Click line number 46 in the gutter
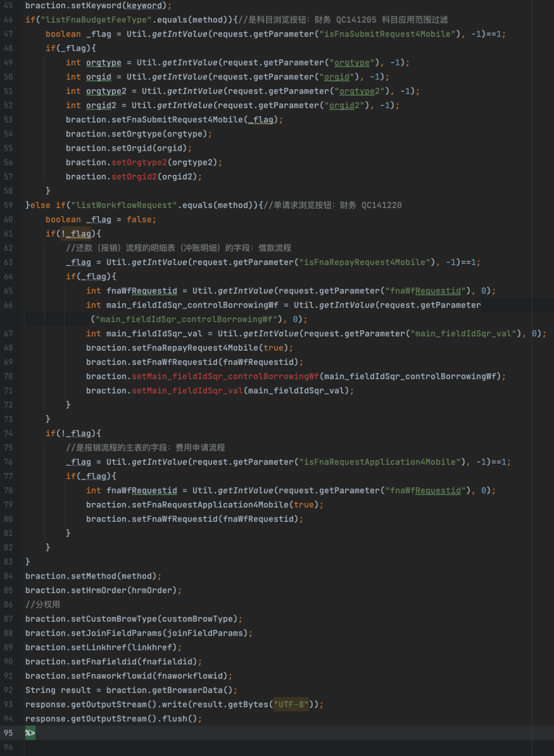554x756 pixels. pyautogui.click(x=8, y=19)
